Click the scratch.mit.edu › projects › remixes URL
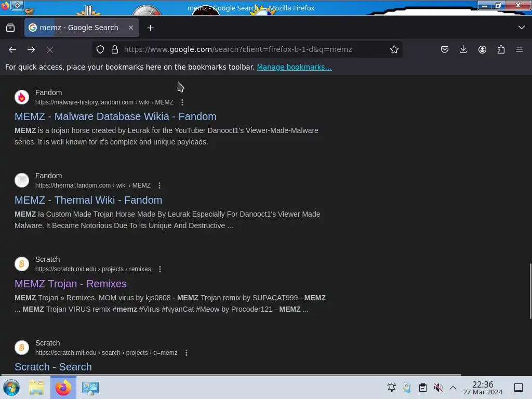 pyautogui.click(x=93, y=269)
